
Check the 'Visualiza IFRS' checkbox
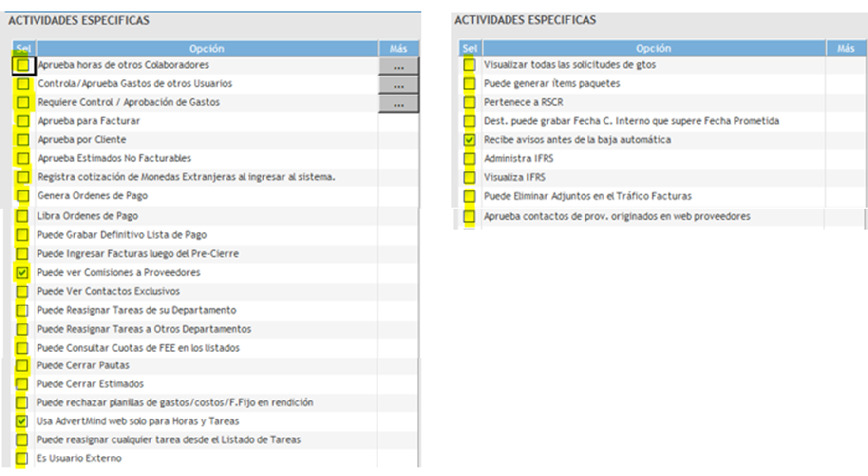pyautogui.click(x=469, y=177)
